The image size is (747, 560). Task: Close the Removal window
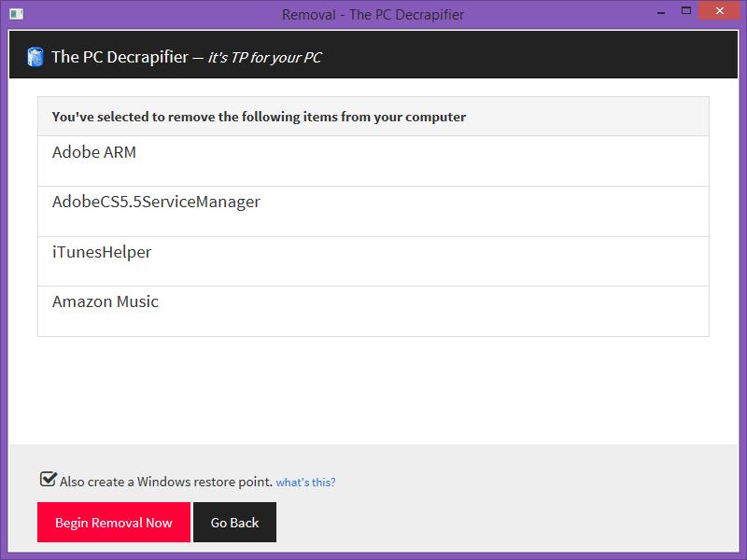click(x=719, y=11)
